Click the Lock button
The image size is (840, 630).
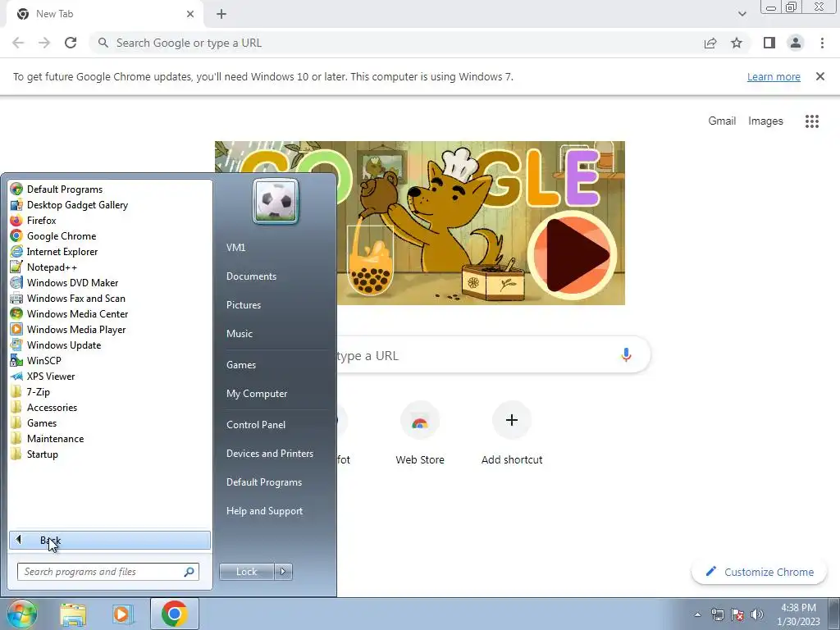coord(246,572)
